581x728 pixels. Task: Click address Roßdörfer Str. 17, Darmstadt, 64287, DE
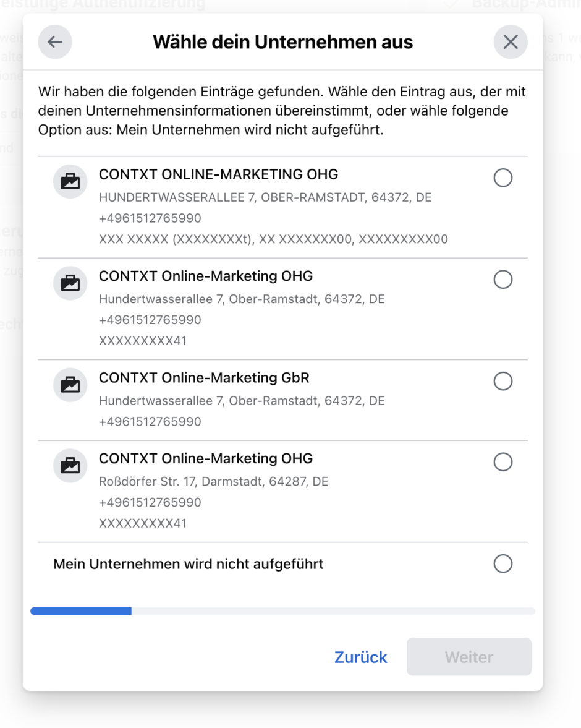(x=213, y=481)
